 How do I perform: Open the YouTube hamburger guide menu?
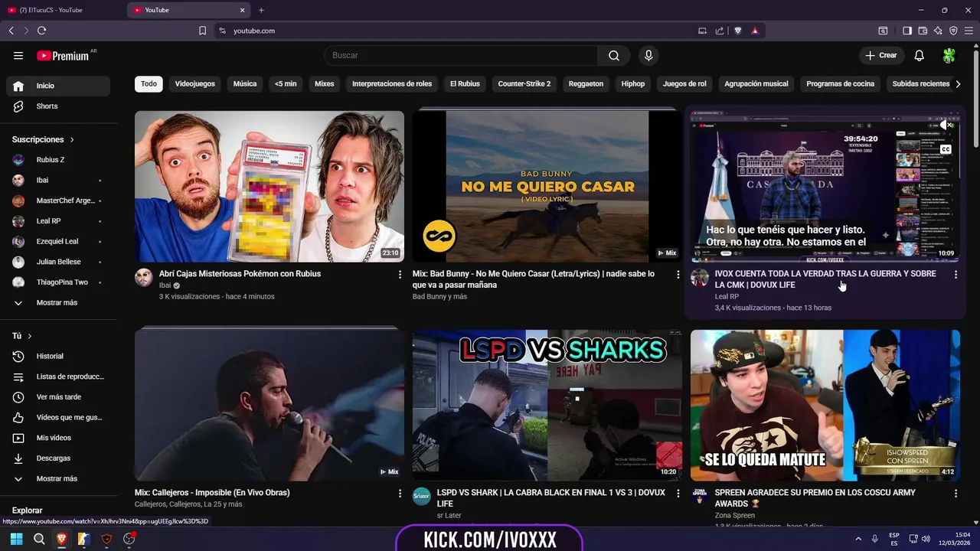(18, 55)
